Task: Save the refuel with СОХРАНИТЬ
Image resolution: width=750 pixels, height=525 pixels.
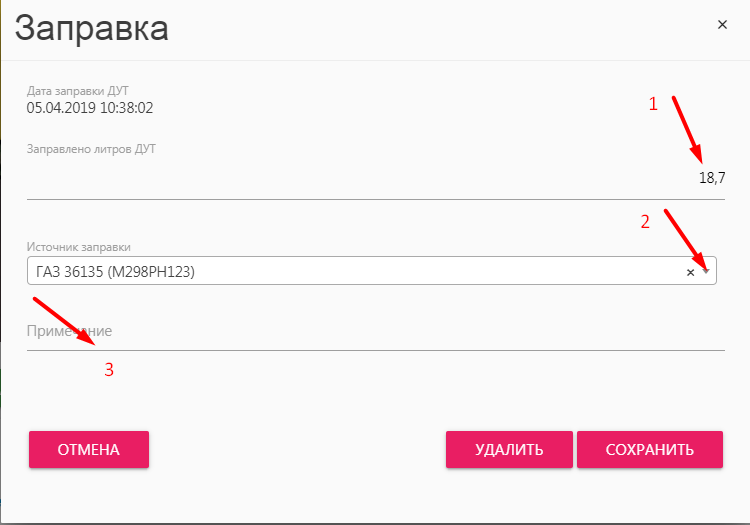Action: coord(650,449)
